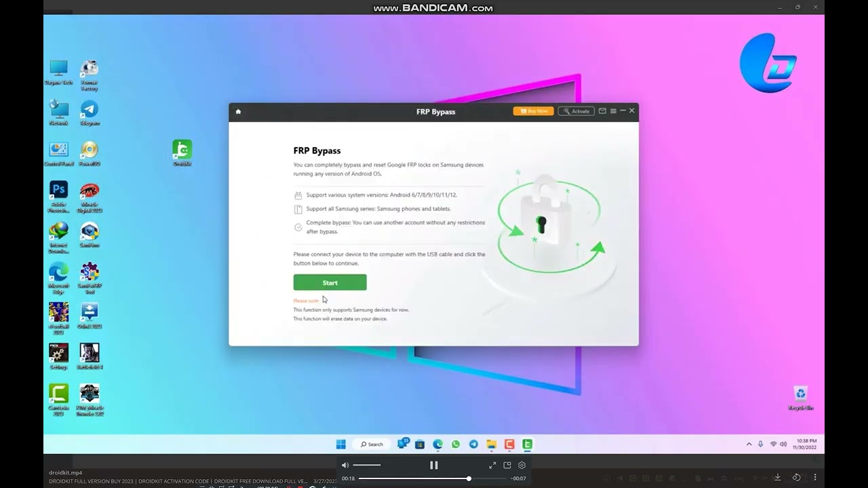Open the Odin3 desktop shortcut

pos(90,316)
